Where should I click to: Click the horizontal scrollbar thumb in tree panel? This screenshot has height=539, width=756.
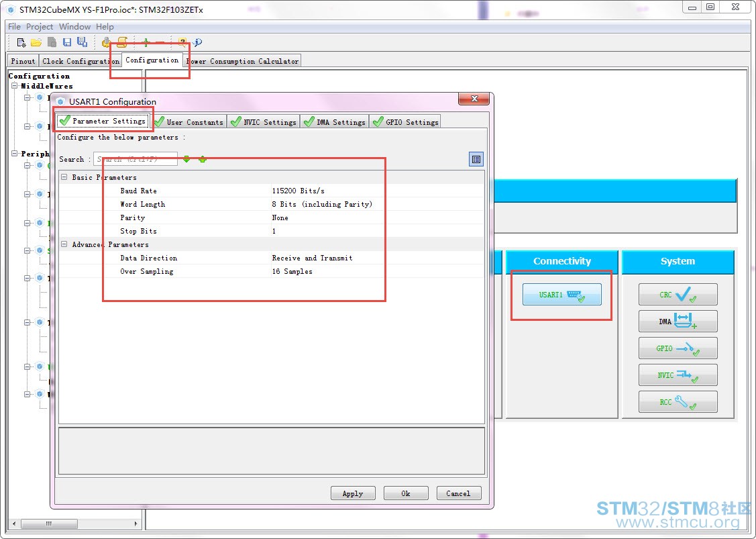[x=49, y=524]
